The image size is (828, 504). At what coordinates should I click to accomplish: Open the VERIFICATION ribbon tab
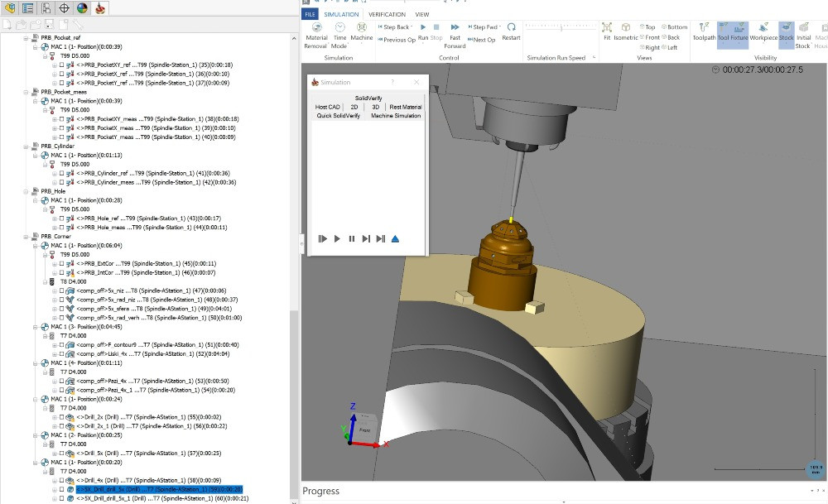pyautogui.click(x=387, y=14)
